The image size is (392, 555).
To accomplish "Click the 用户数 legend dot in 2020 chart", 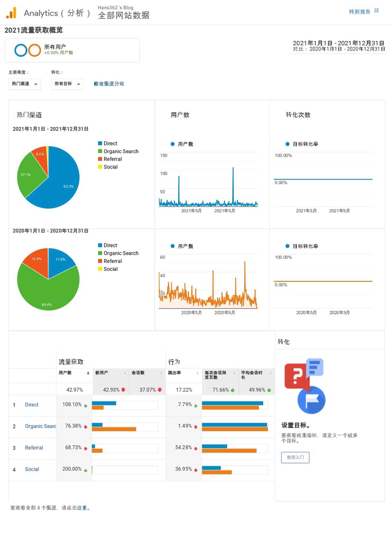I will tap(173, 246).
